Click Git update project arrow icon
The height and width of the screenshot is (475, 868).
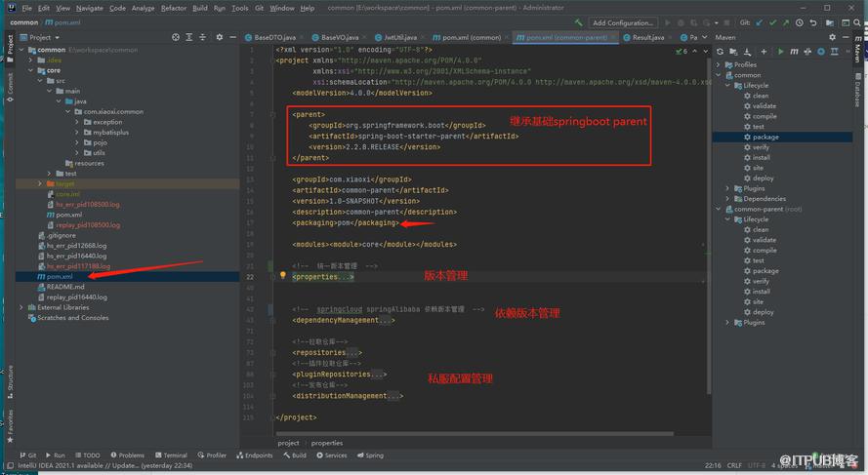coord(759,22)
